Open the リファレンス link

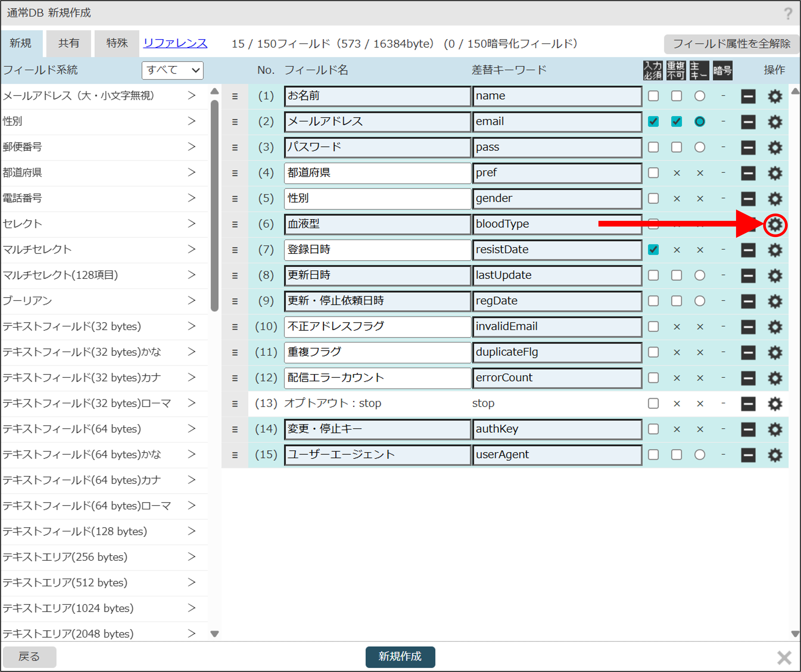pyautogui.click(x=175, y=43)
